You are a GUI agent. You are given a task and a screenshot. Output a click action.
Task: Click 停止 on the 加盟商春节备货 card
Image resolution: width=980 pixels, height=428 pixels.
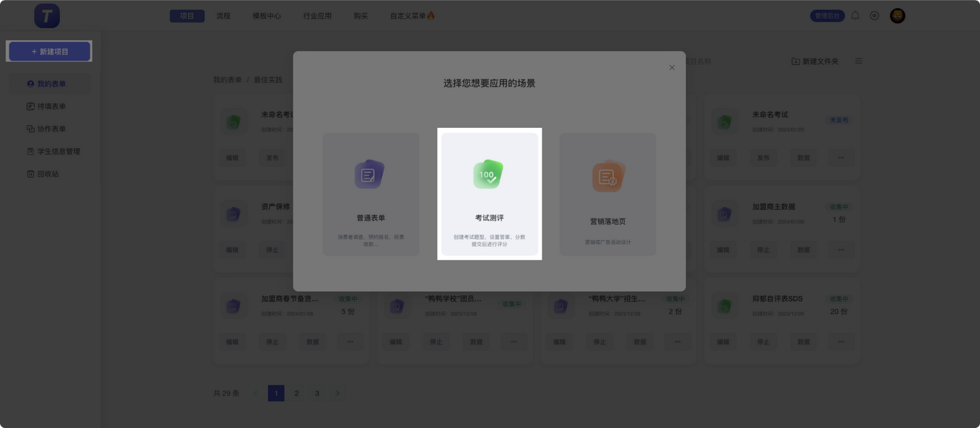point(272,342)
